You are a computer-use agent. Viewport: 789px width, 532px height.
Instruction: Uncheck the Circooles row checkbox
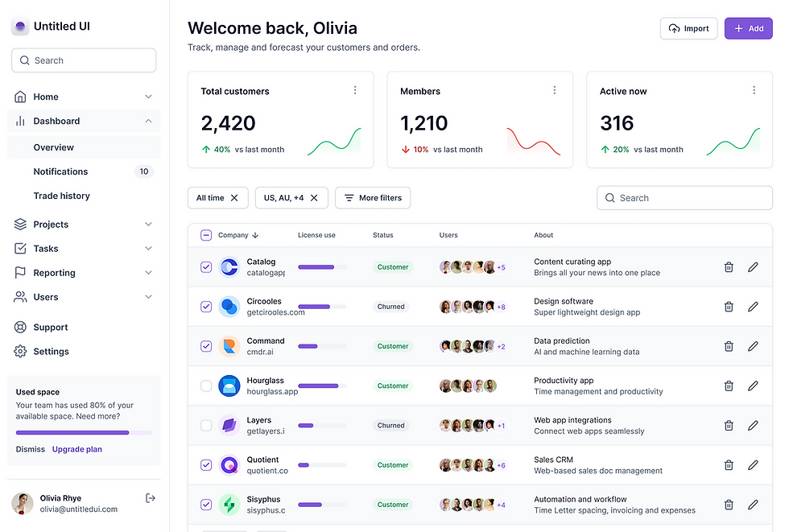coord(206,307)
